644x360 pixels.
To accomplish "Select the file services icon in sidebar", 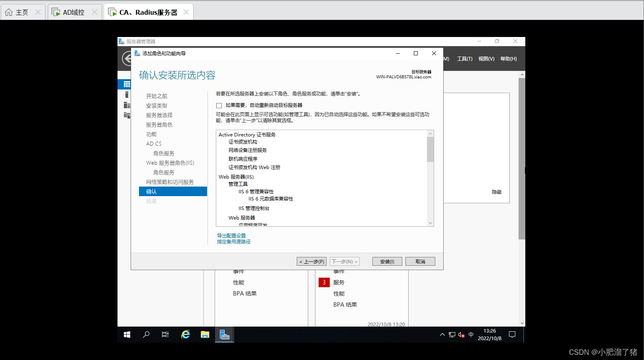I will point(127,115).
